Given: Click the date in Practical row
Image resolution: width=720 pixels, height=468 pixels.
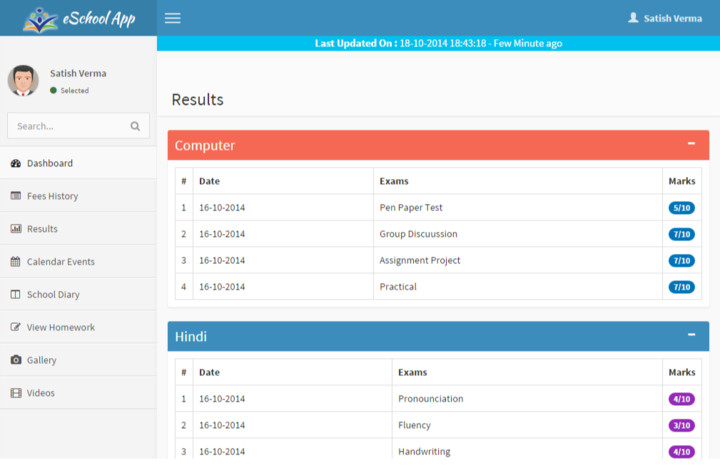Looking at the screenshot, I should (222, 287).
